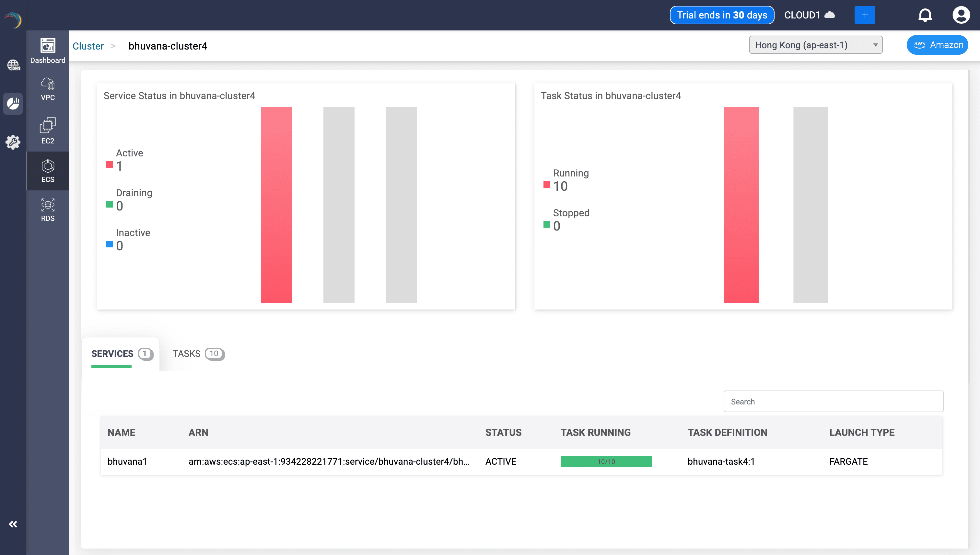Switch to the TASKS tab
980x555 pixels.
(198, 354)
